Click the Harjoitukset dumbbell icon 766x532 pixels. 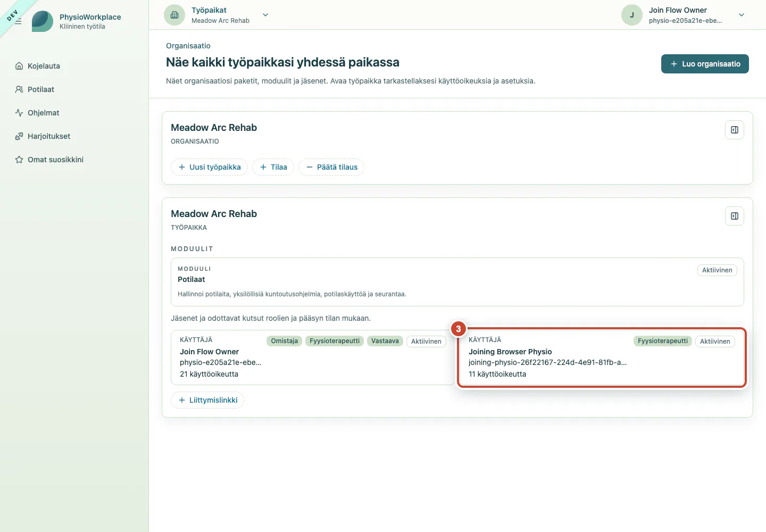coord(19,136)
